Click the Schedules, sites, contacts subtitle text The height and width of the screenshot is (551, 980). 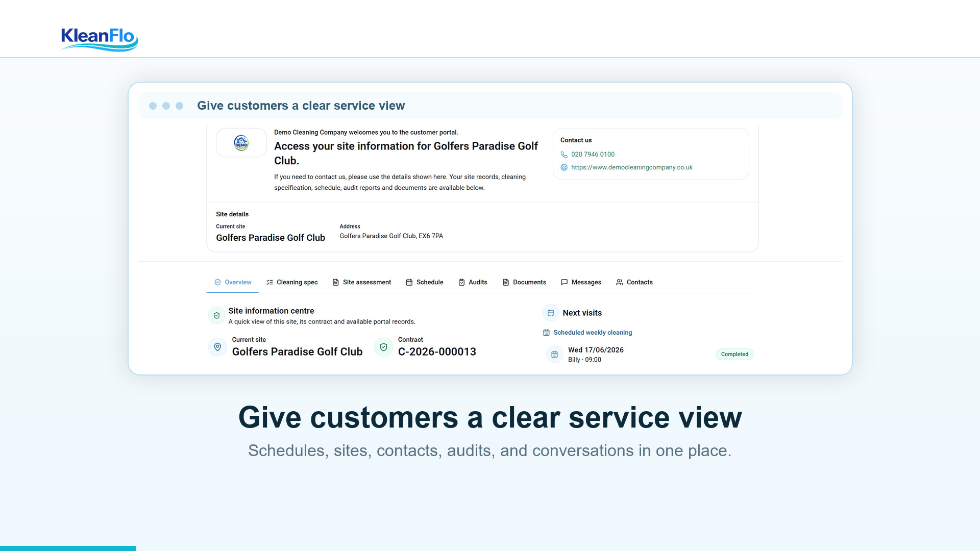point(489,450)
